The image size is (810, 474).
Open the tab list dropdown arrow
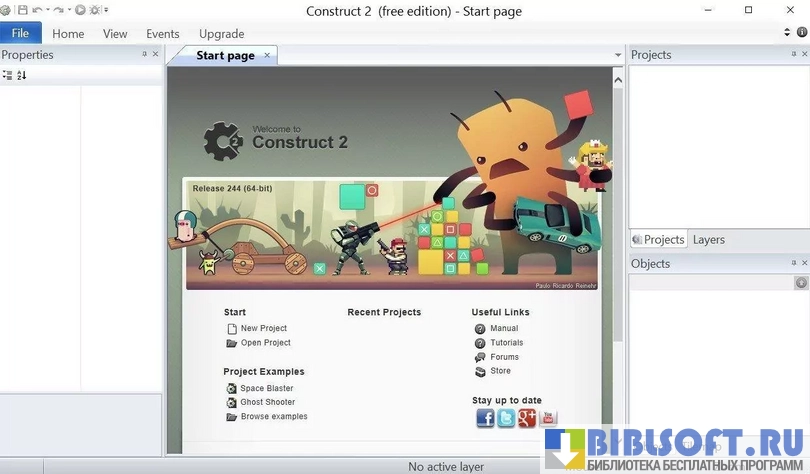[x=617, y=55]
